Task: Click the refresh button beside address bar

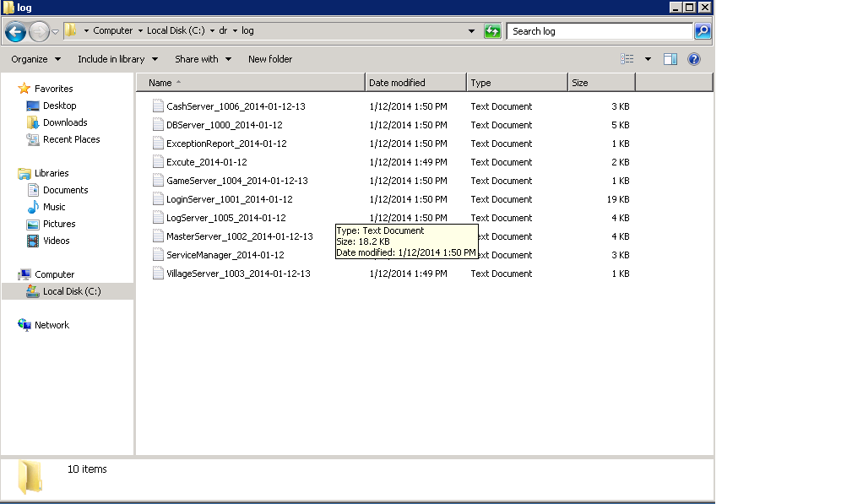Action: [492, 31]
